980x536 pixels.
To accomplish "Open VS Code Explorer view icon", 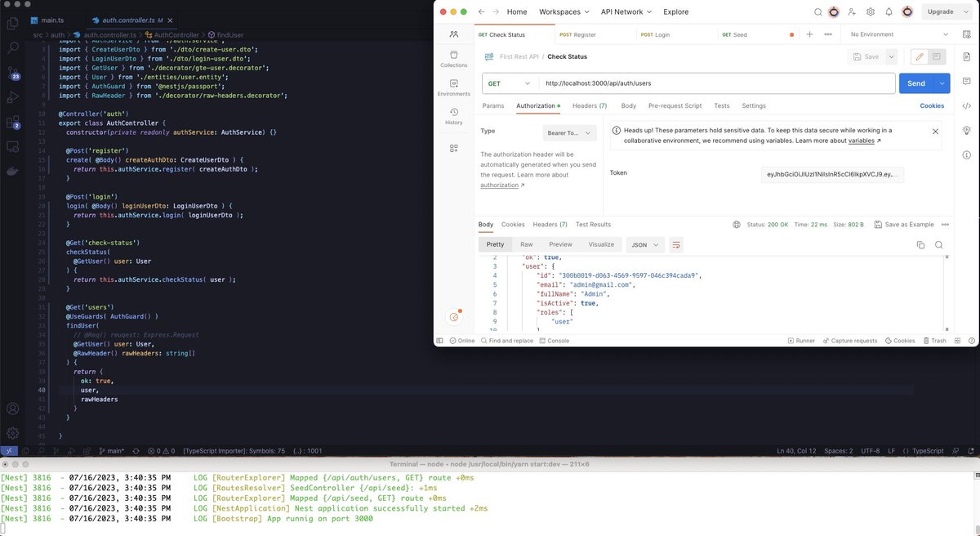I will click(13, 22).
